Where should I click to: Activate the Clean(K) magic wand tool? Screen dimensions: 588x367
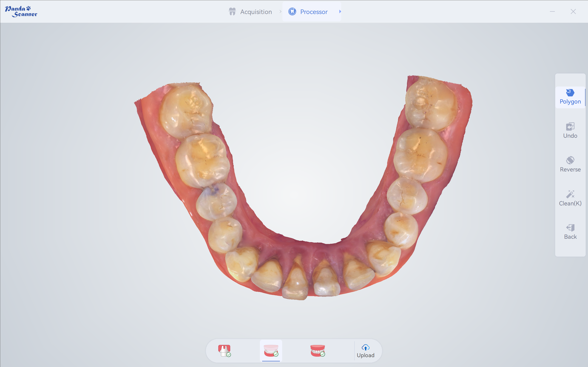click(x=570, y=198)
